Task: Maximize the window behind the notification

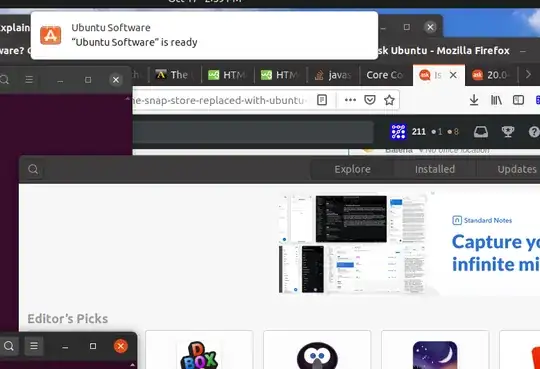Action: (407, 27)
